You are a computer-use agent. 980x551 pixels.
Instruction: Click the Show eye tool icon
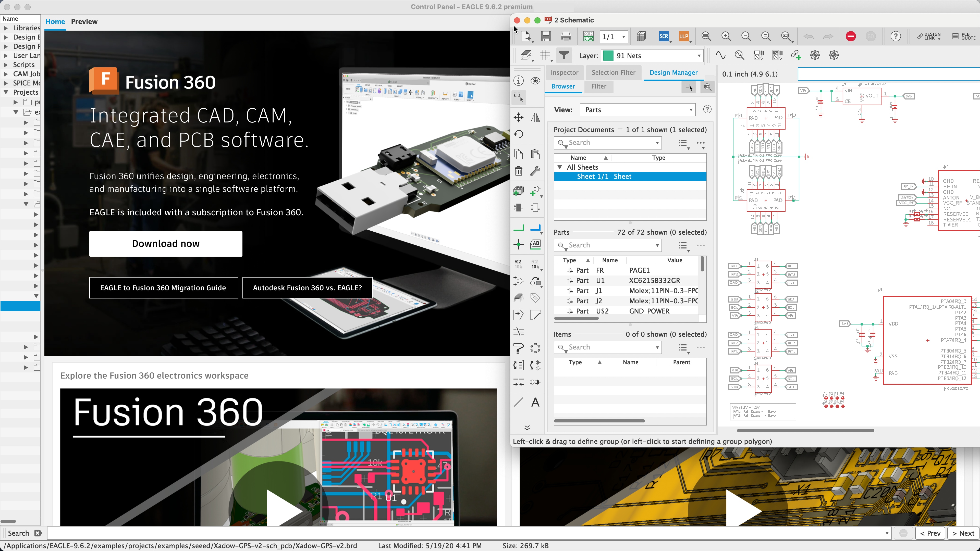(x=535, y=81)
